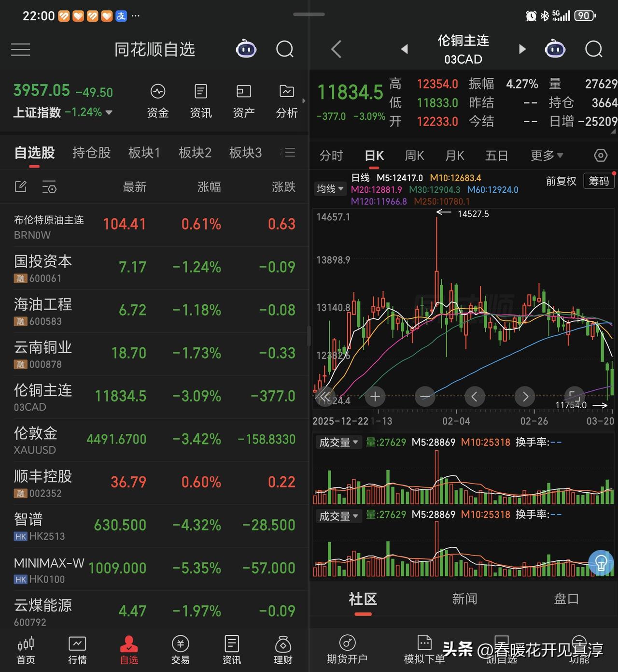The width and height of the screenshot is (618, 672).
Task: Select 自选 in the bottom navigation
Action: [129, 650]
